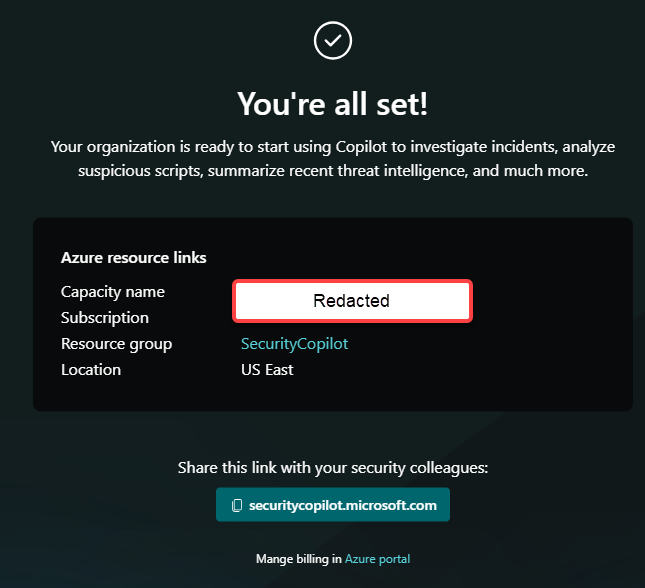Viewport: 645px width, 588px height.
Task: Click the "Capacity name" label
Action: point(113,292)
